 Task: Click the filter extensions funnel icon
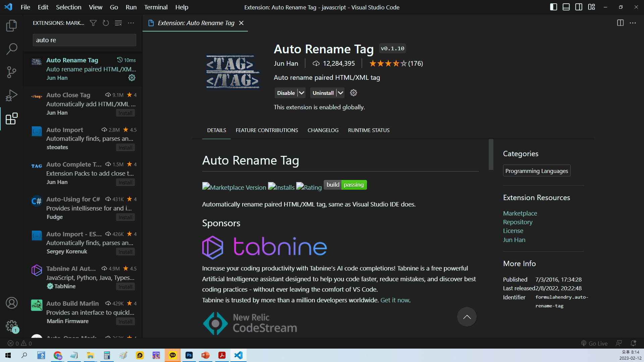pos(93,23)
